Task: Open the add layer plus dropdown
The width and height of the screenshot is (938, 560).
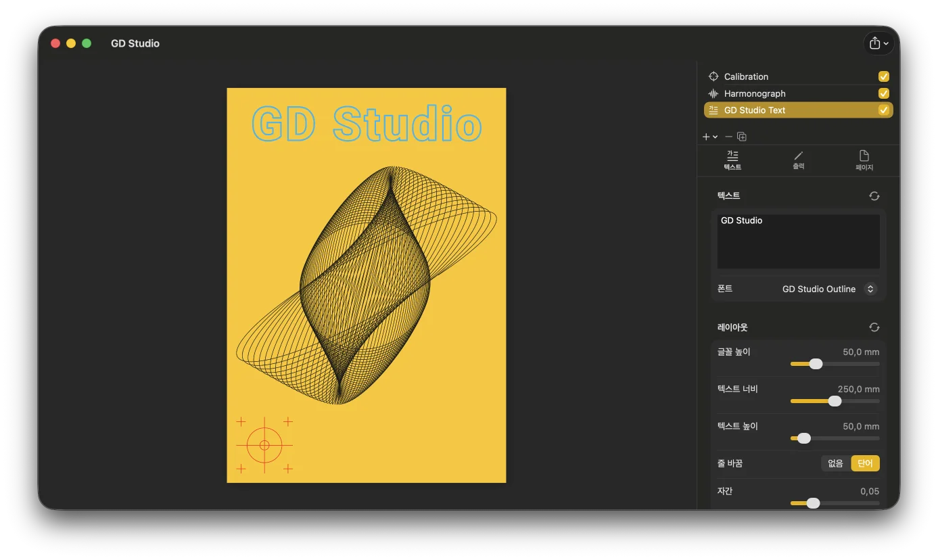Action: click(709, 137)
